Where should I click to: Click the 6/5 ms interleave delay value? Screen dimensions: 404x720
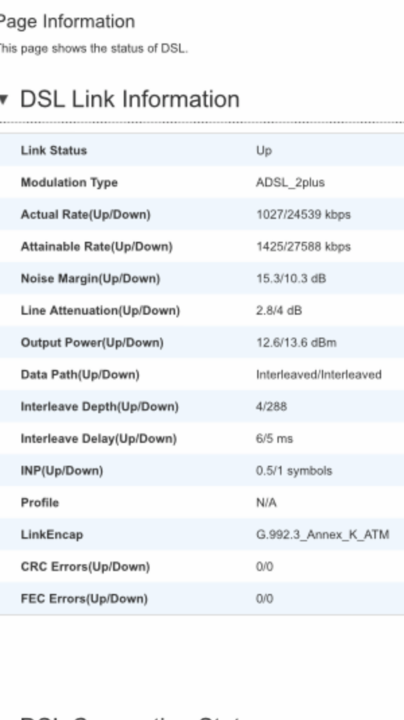point(274,439)
